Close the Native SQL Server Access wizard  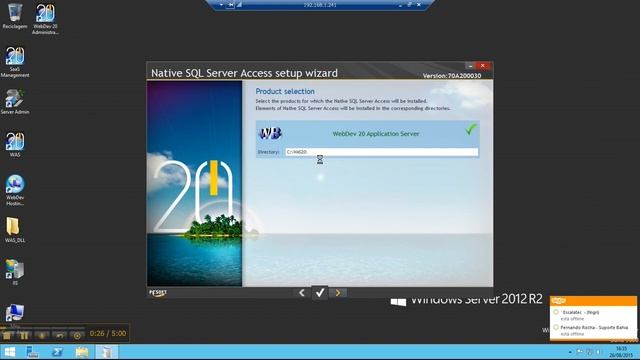[x=483, y=66]
